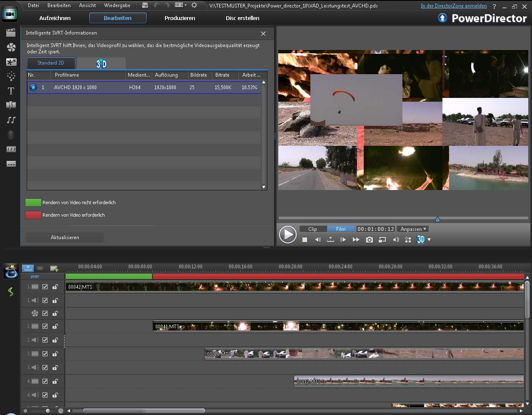The width and height of the screenshot is (532, 415).
Task: Click the fast forward button
Action: [356, 240]
